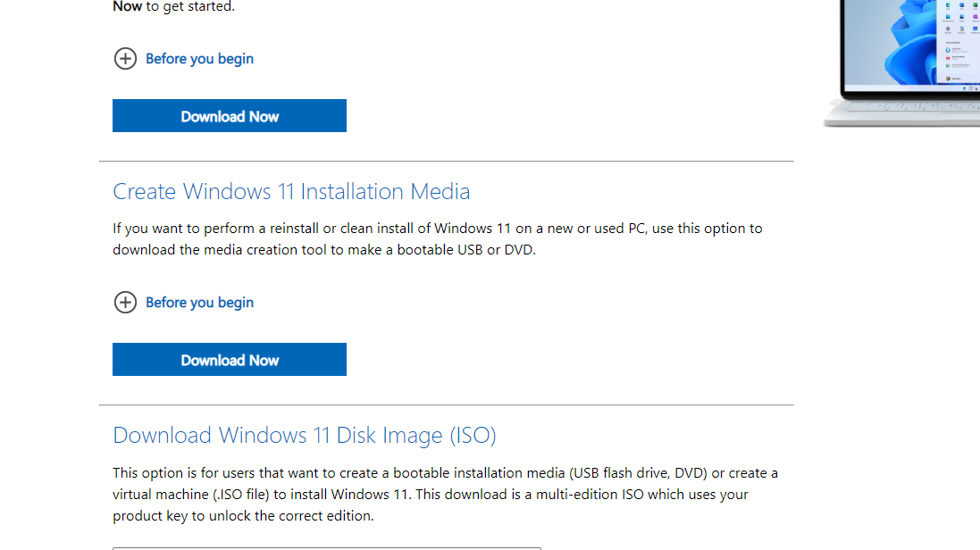Expand "Before you begin" under Installation Media
This screenshot has height=550, width=980.
coord(199,303)
